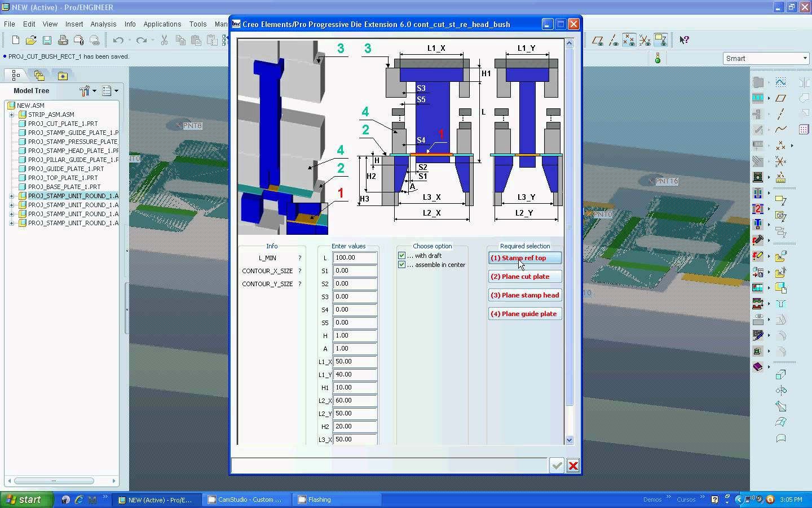
Task: Create a new file with the New icon
Action: pos(15,40)
